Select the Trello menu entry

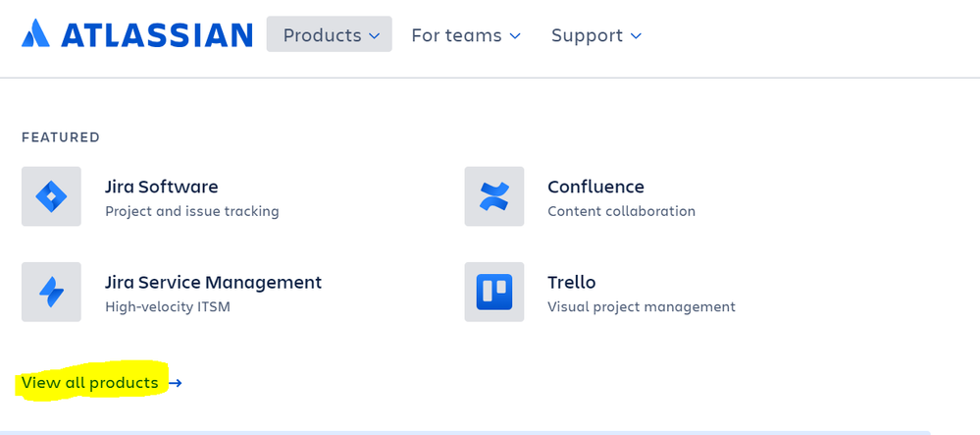coord(572,282)
